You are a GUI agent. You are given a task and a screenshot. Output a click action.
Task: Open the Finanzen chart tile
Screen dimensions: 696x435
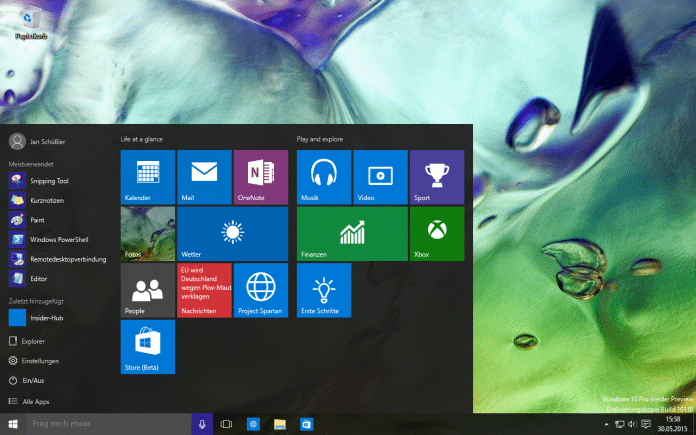point(351,233)
